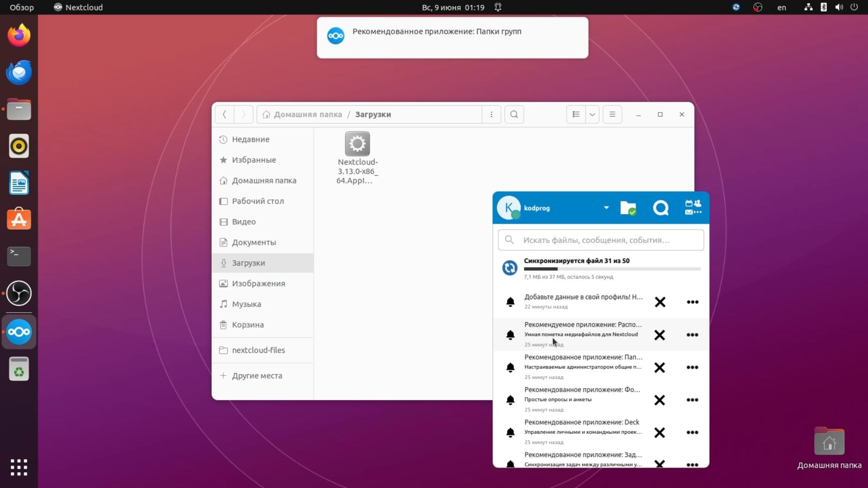Click the sync status spinner icon
The height and width of the screenshot is (488, 868).
(x=510, y=268)
